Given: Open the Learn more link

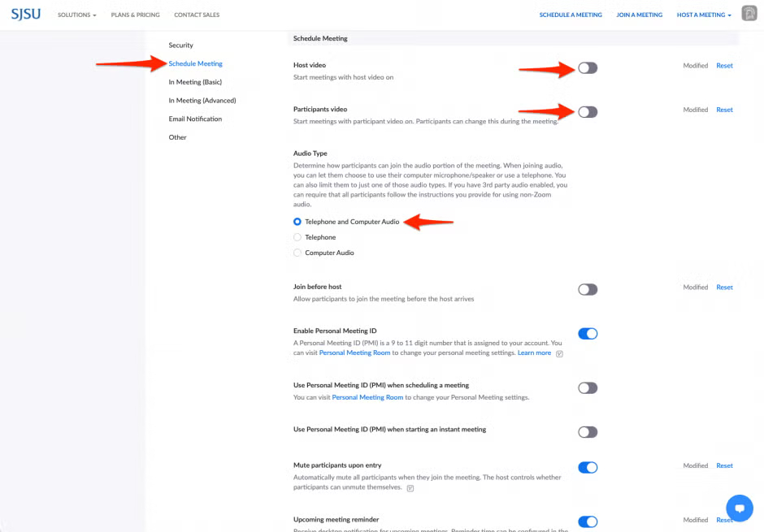Looking at the screenshot, I should (534, 353).
